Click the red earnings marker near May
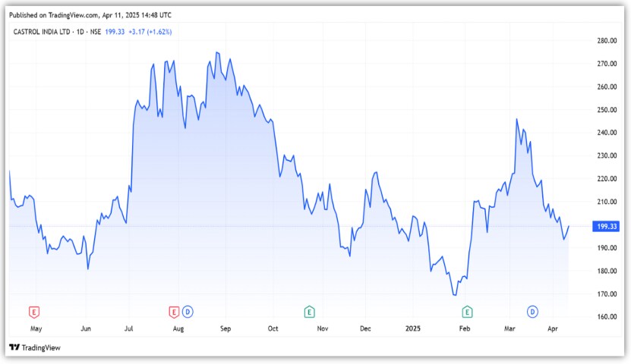 34,312
